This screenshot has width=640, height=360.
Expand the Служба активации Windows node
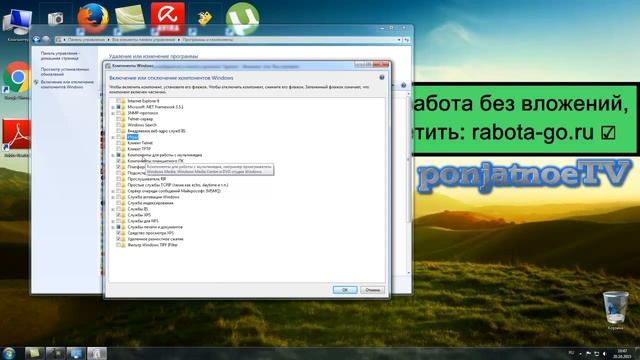[x=113, y=197]
